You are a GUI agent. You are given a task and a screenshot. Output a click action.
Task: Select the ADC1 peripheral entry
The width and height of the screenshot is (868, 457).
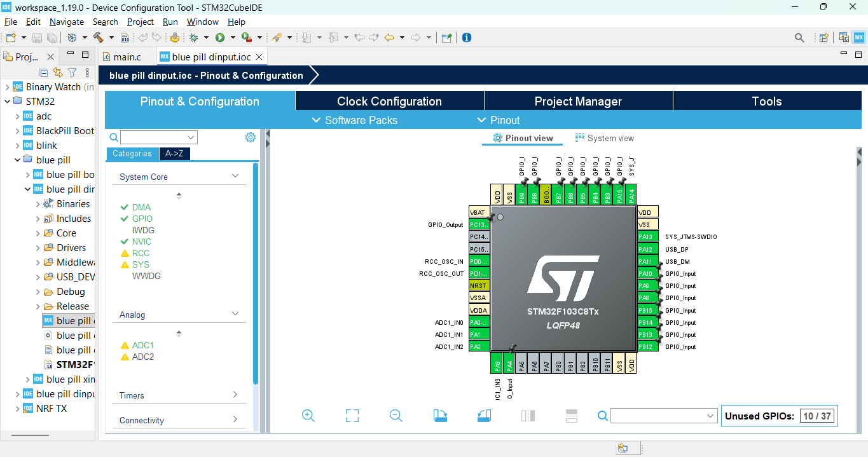point(143,345)
